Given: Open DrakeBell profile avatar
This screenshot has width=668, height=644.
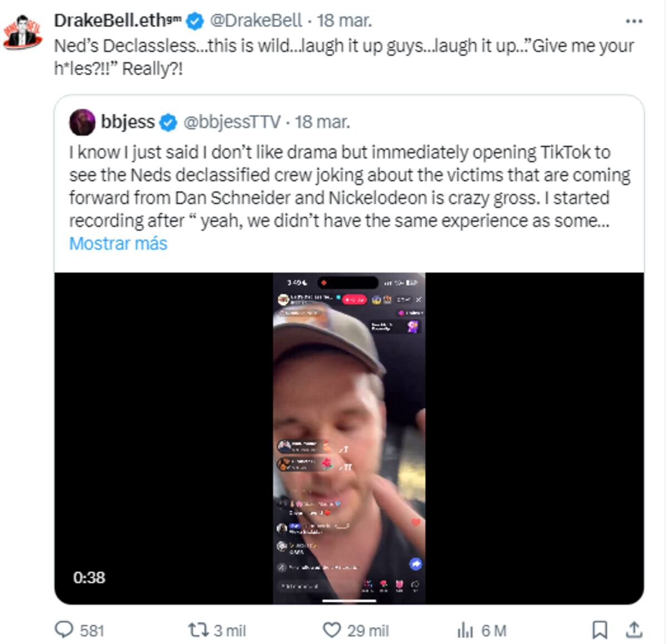Looking at the screenshot, I should point(23,32).
